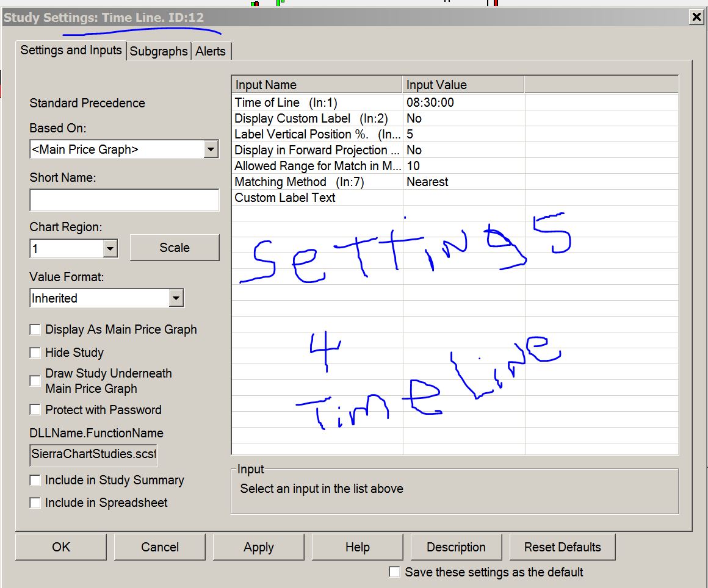Screen dimensions: 708x588
Task: Click the DLLName.FunctionName field
Action: tap(93, 454)
